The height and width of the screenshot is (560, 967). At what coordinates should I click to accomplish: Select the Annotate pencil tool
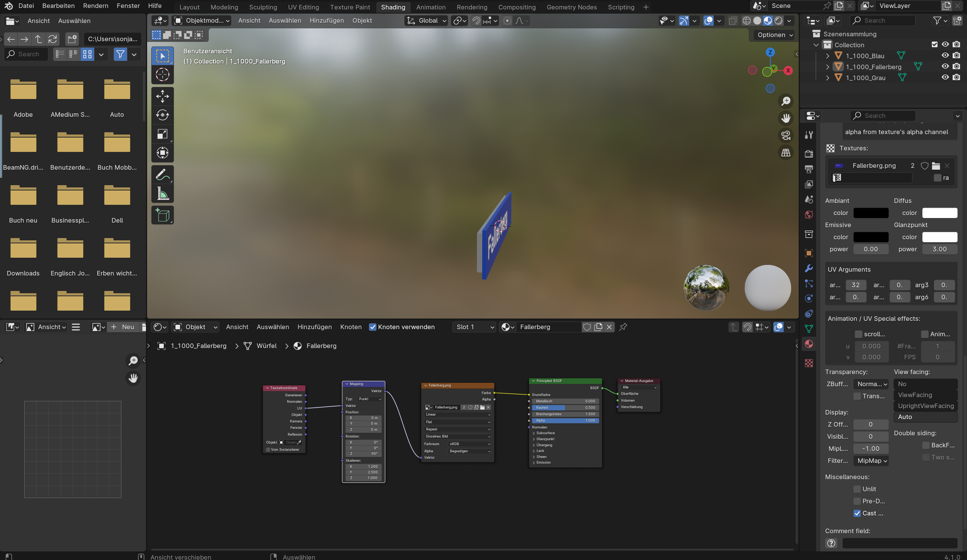coord(162,175)
